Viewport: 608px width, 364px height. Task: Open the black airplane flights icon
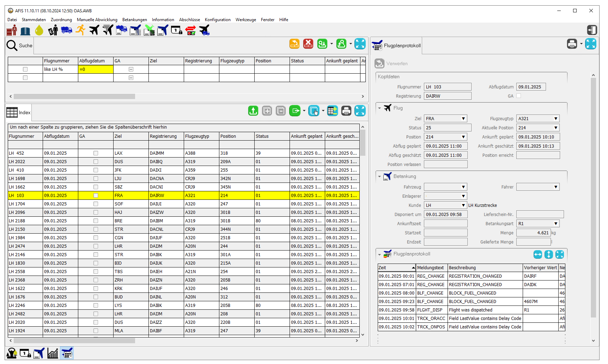(x=94, y=30)
